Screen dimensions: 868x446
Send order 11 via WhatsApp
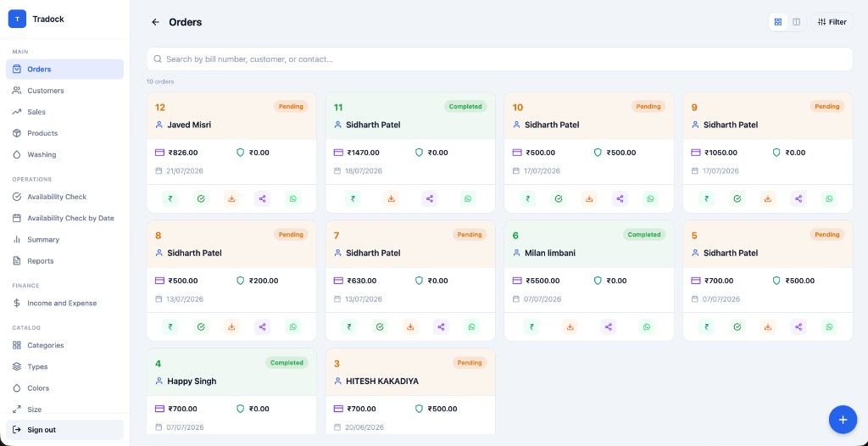(x=468, y=198)
